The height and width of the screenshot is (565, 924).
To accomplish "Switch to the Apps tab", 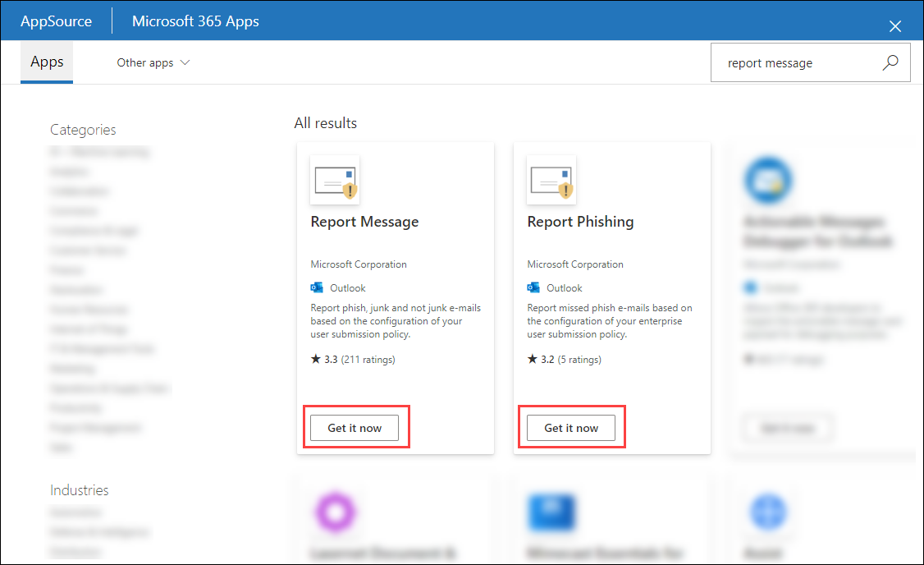I will [47, 62].
